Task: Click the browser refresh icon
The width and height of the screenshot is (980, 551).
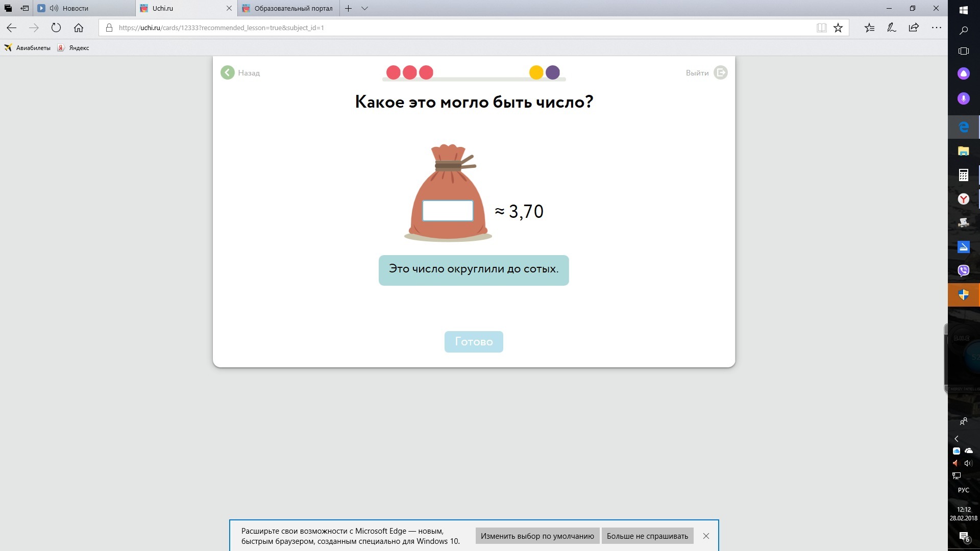Action: tap(56, 28)
